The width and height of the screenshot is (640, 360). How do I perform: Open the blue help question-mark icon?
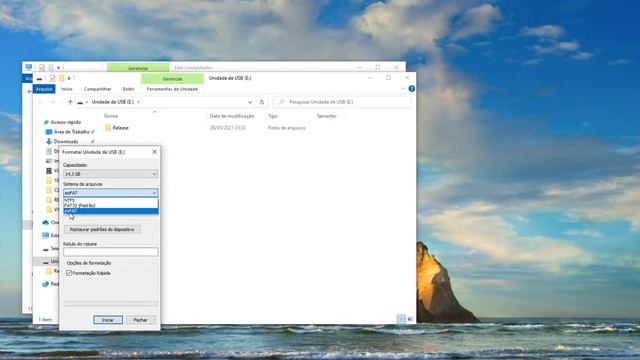[x=411, y=89]
